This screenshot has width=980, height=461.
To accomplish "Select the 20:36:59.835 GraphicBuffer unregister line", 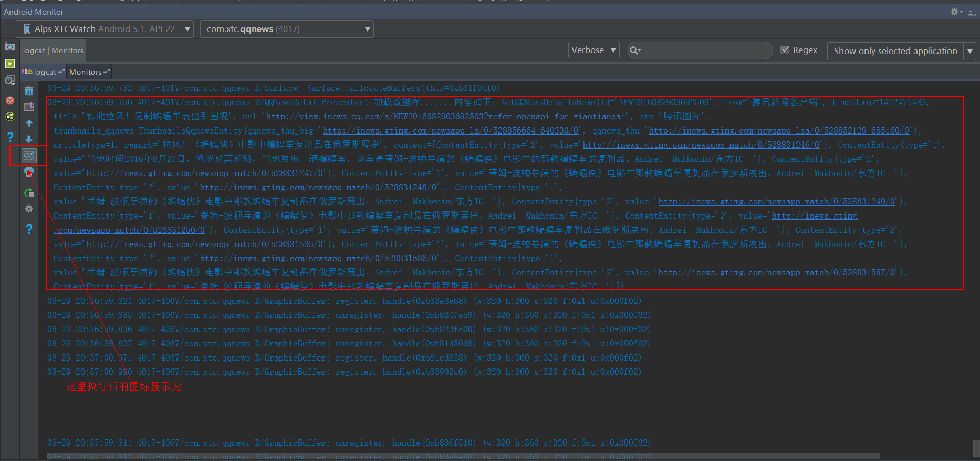I will pyautogui.click(x=349, y=315).
